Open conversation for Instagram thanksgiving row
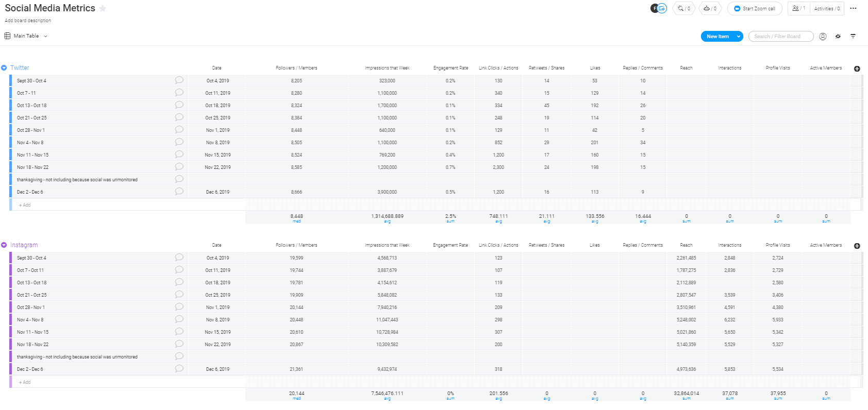Viewport: 868px width, 410px height. click(179, 356)
